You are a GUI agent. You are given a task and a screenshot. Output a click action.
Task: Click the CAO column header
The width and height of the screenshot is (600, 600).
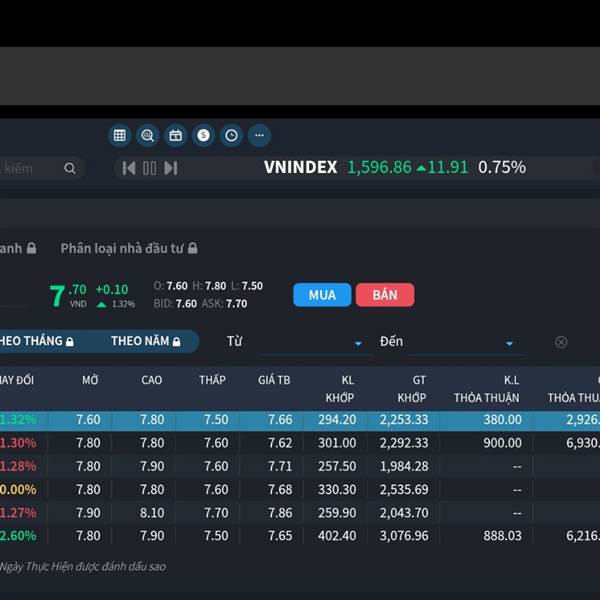tap(152, 380)
